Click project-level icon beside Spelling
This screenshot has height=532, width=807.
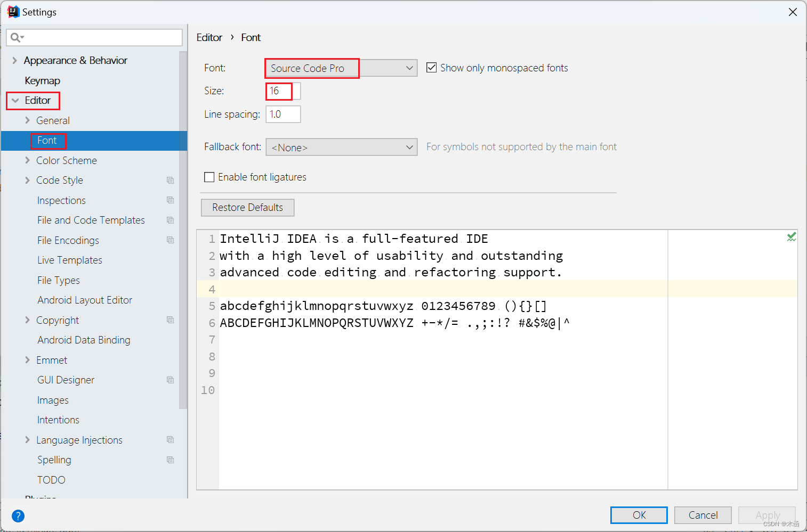[x=170, y=460]
